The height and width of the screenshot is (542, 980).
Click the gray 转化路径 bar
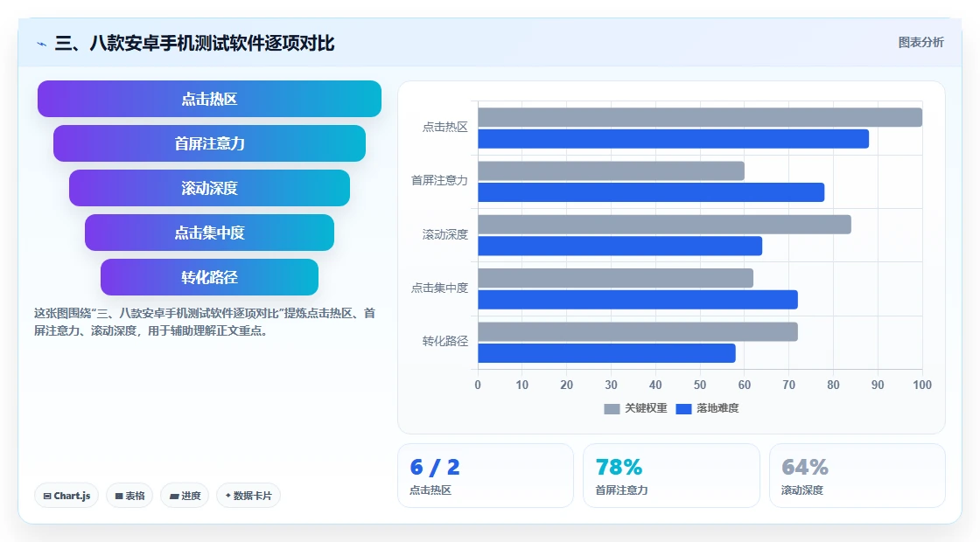tap(638, 331)
